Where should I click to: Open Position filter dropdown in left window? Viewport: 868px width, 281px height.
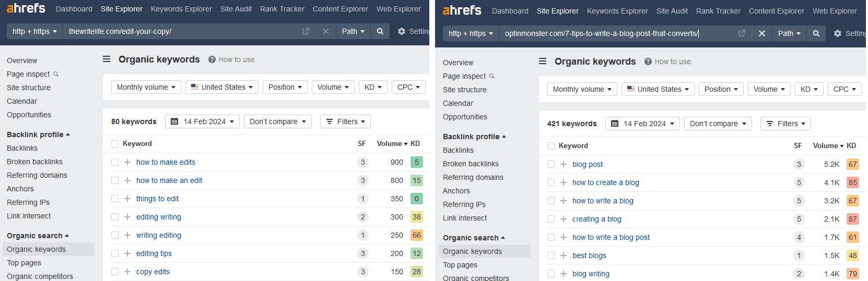tap(285, 87)
